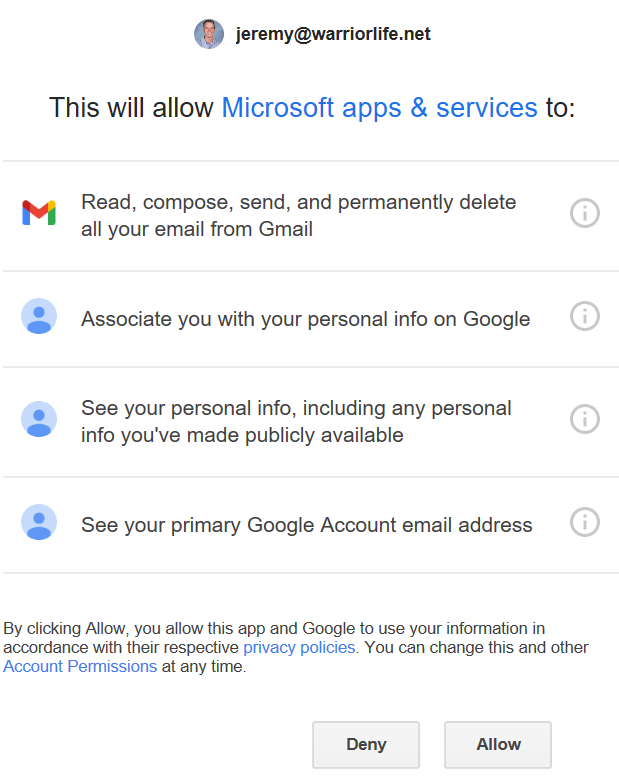The width and height of the screenshot is (619, 780).
Task: Click the profile avatar for jeremy@warriorlife.net
Action: [x=209, y=34]
